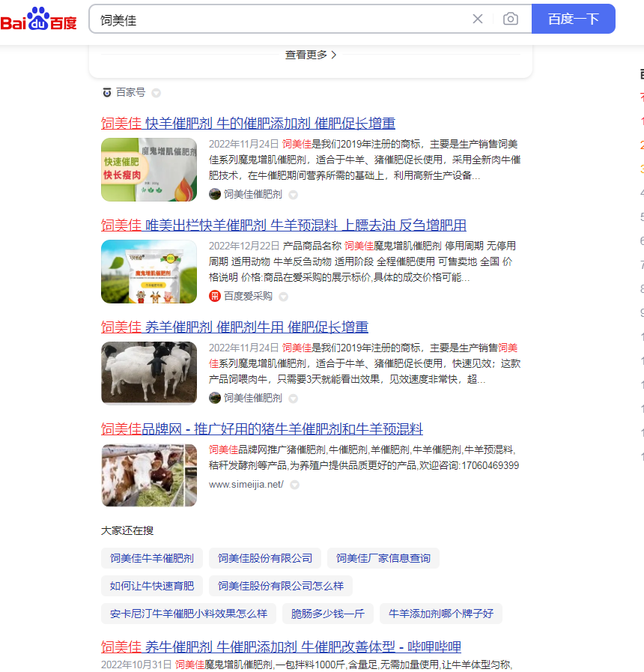
Task: Click the sheep photo thumbnail
Action: pos(149,373)
